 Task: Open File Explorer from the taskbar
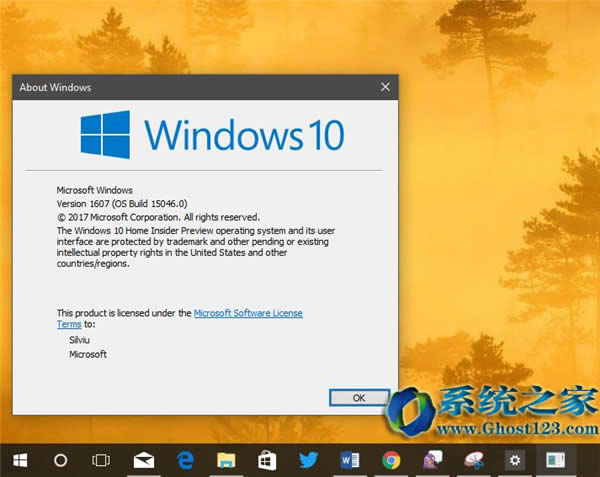(226, 460)
